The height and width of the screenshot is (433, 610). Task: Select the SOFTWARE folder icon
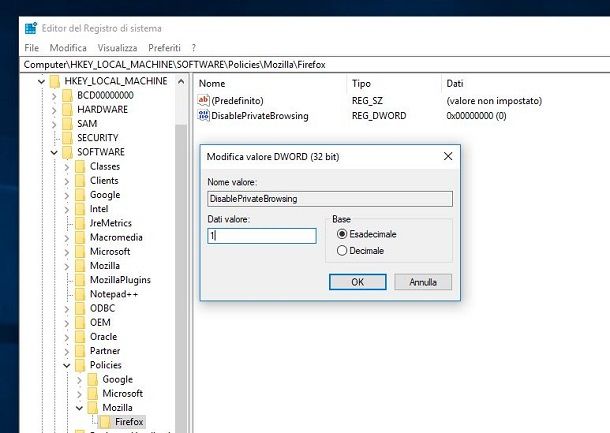click(68, 152)
